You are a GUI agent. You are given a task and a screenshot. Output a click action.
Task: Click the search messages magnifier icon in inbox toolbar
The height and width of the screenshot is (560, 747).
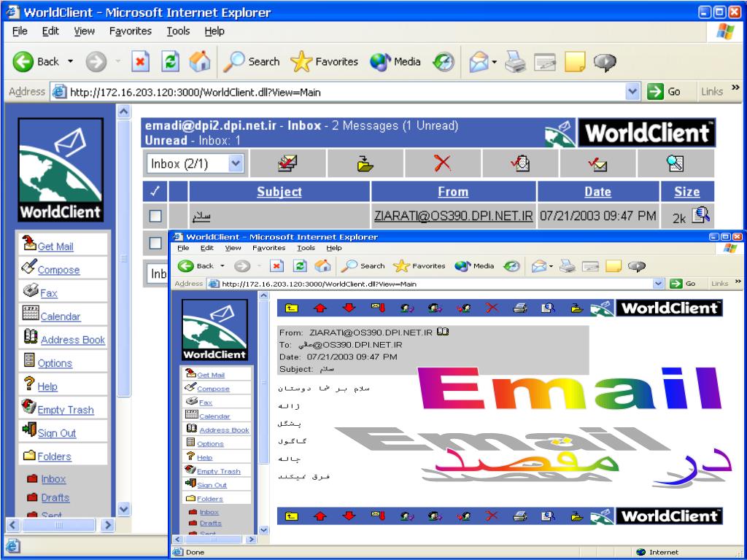click(675, 163)
